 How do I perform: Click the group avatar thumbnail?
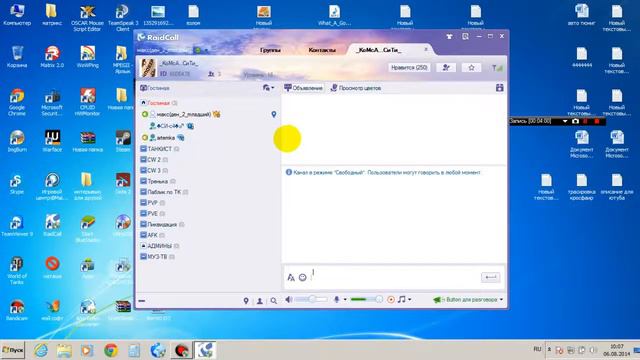(x=148, y=68)
